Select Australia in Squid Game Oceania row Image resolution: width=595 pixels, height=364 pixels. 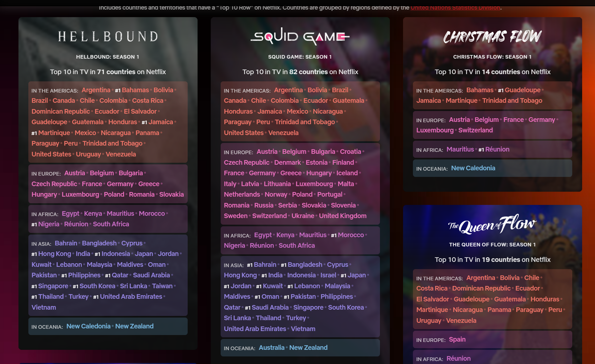click(x=271, y=348)
